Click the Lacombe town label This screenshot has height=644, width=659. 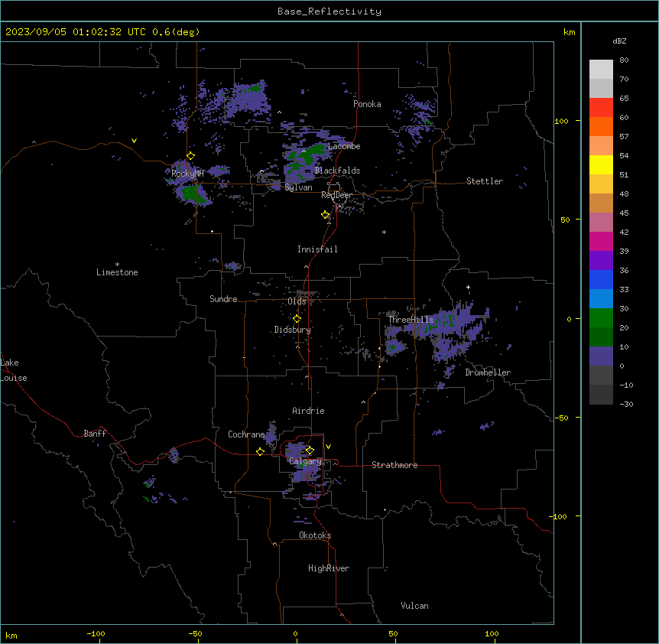(x=344, y=146)
